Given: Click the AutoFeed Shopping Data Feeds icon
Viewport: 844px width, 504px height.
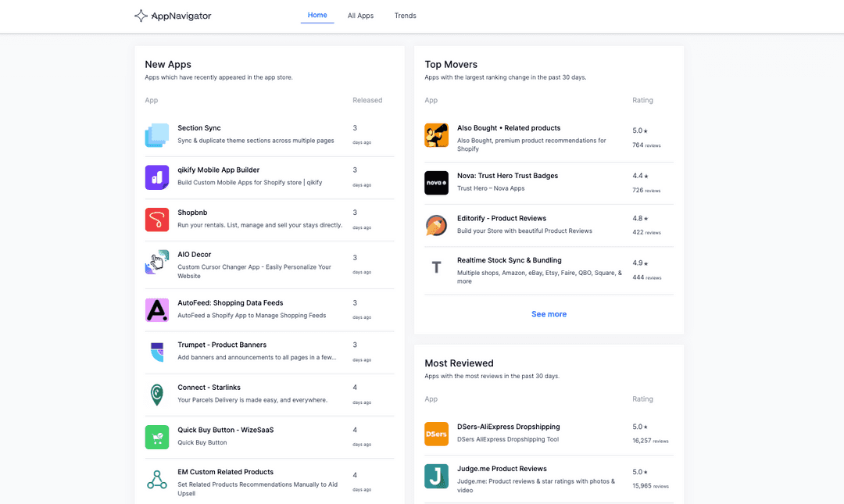Looking at the screenshot, I should pyautogui.click(x=156, y=310).
